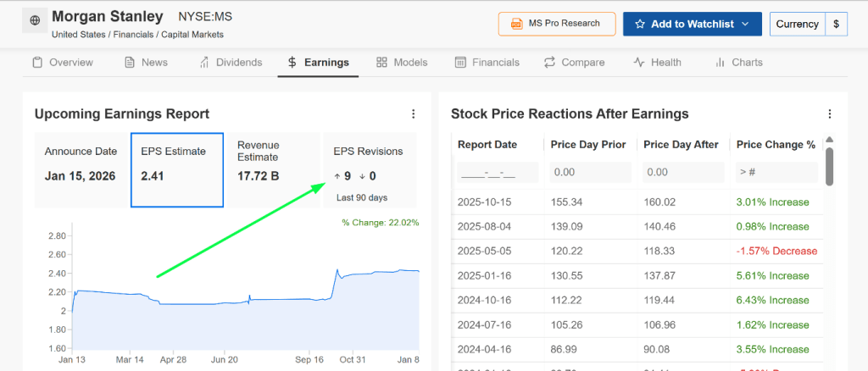Open Upcoming Earnings Report three-dot menu

point(413,114)
